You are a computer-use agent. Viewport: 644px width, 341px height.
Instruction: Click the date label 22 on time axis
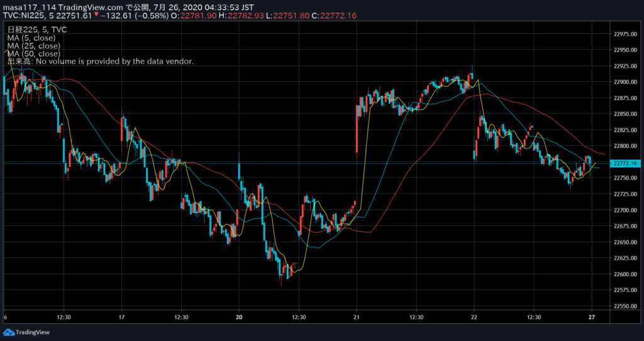474,317
